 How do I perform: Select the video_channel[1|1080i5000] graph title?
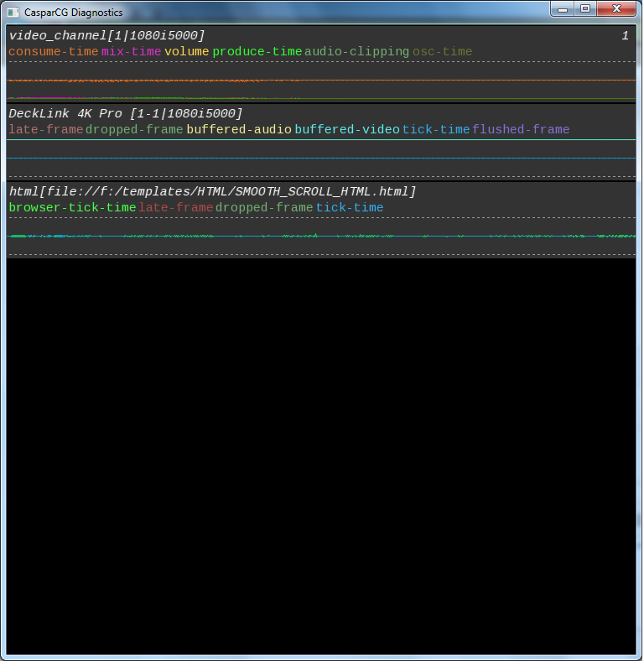click(107, 35)
